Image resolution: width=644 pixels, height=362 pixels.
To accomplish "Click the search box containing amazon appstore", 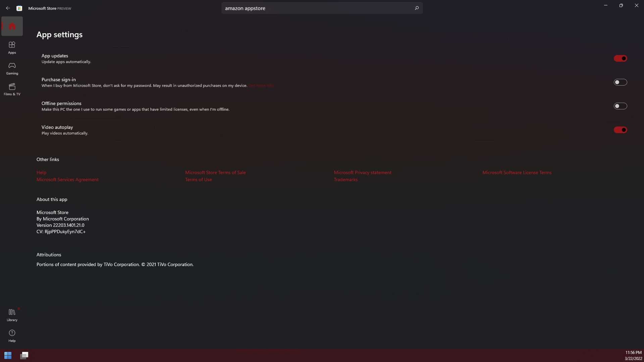I will pos(322,8).
